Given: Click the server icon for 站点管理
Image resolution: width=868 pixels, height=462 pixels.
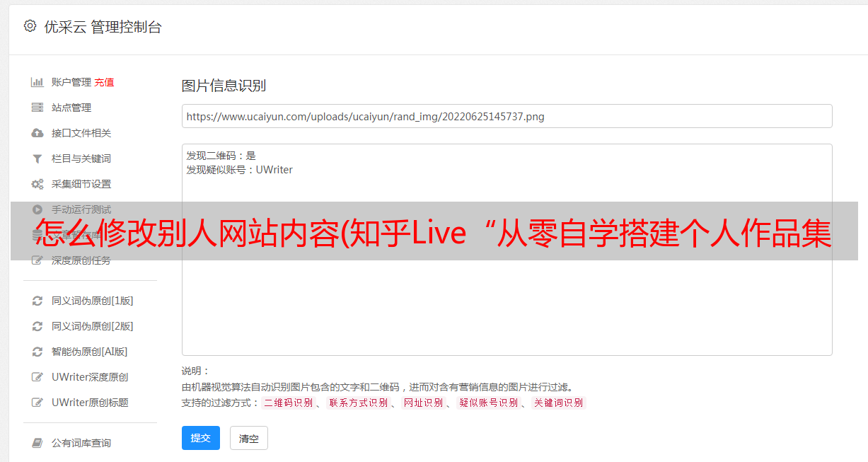Looking at the screenshot, I should click(37, 108).
